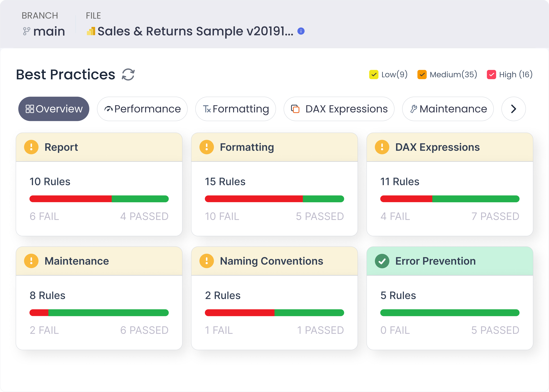Switch to the DAX Expressions tab
This screenshot has height=392, width=549.
tap(339, 109)
